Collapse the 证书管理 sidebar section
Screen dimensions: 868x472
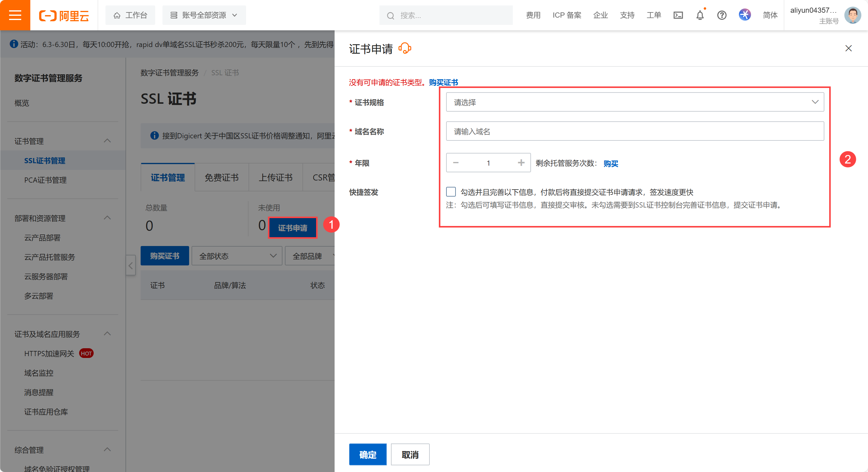click(x=108, y=141)
